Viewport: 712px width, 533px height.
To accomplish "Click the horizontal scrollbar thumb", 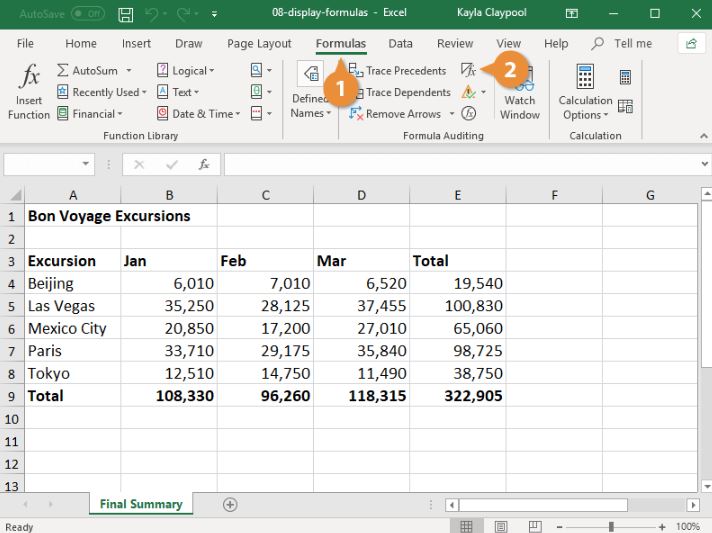I will tap(544, 504).
